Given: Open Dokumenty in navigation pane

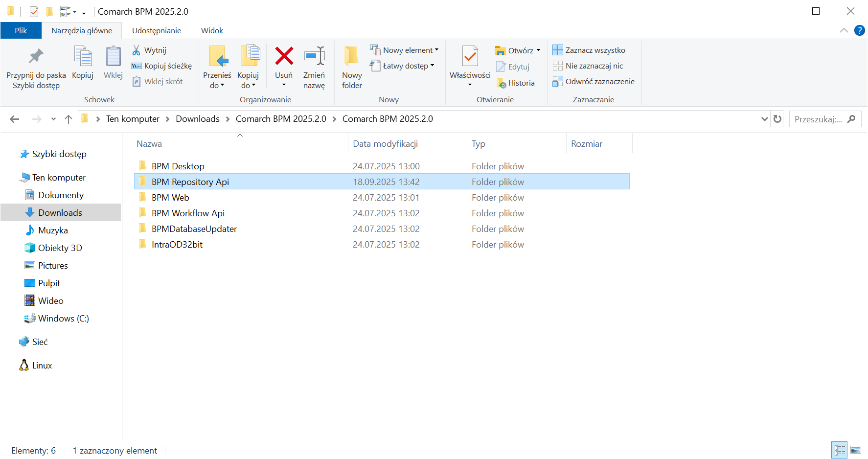Looking at the screenshot, I should (55, 195).
